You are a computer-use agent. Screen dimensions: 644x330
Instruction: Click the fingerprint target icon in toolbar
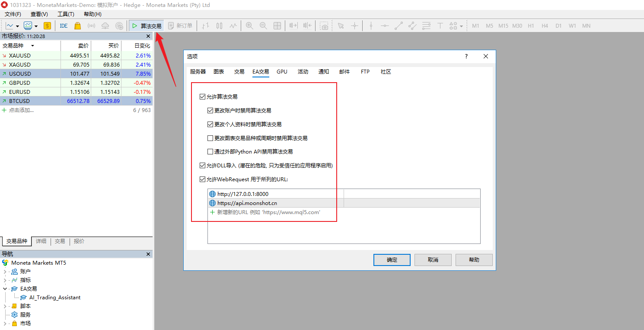point(119,26)
